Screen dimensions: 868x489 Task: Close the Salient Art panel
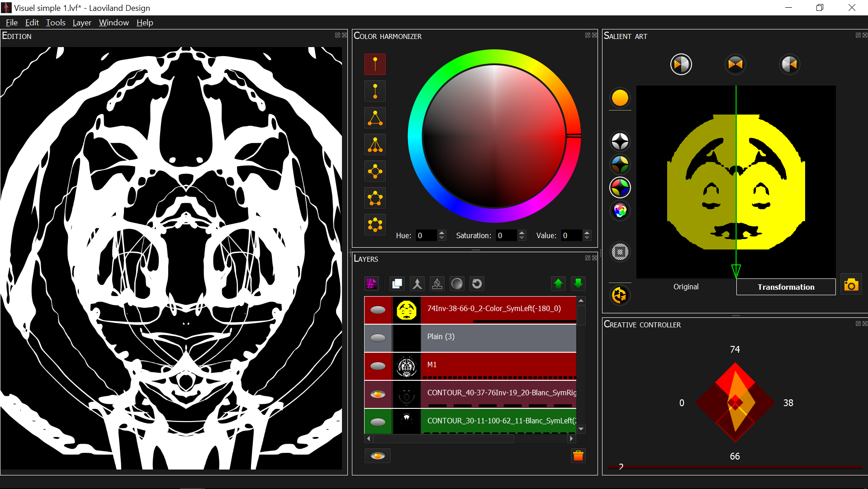coord(865,35)
